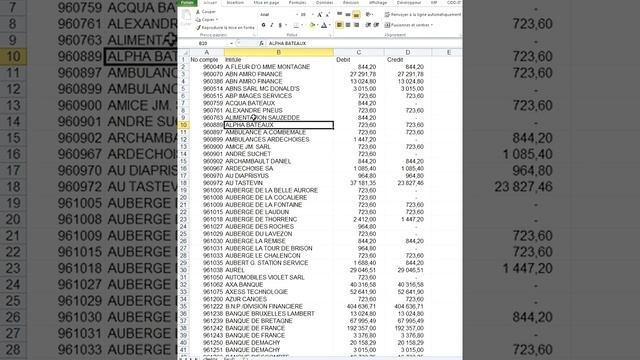
Task: Open the Name Box dropdown arrow
Action: pyautogui.click(x=231, y=43)
